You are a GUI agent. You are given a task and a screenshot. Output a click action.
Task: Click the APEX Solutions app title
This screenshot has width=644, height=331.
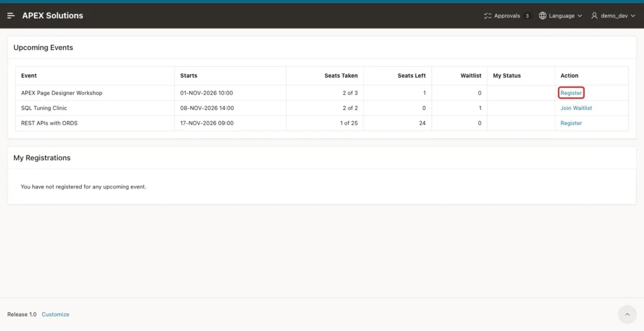click(x=53, y=16)
